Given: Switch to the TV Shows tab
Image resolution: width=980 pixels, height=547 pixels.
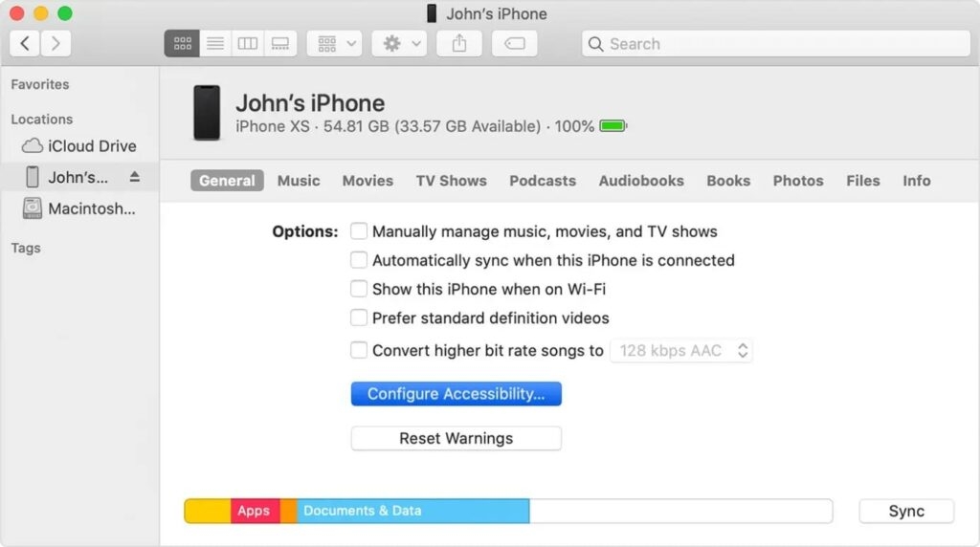Looking at the screenshot, I should (x=452, y=181).
